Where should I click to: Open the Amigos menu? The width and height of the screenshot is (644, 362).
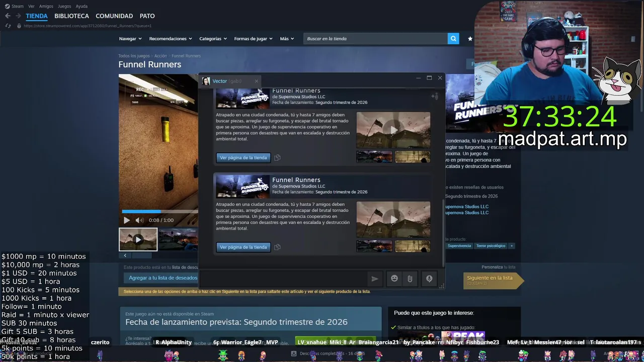[46, 6]
